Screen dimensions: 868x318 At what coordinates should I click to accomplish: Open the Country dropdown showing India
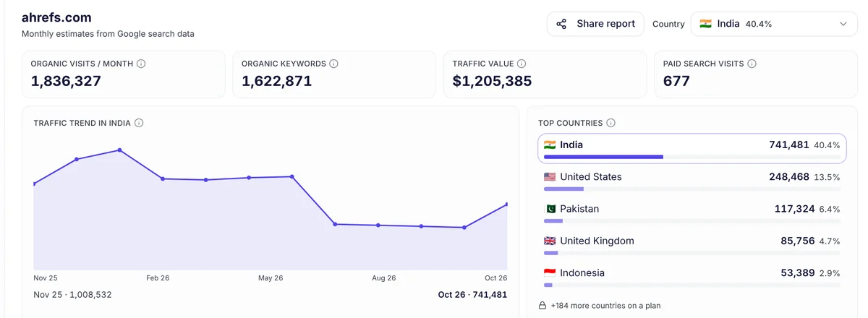pyautogui.click(x=774, y=24)
